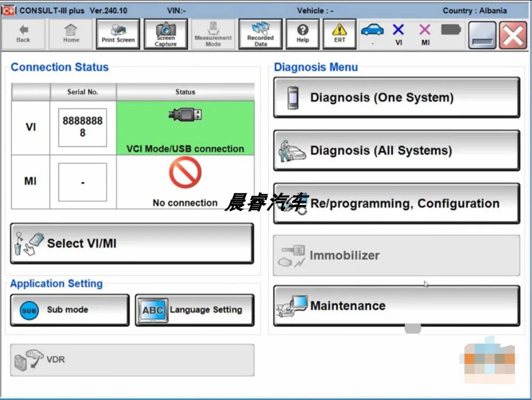
Task: Click the USB connector icon in VI status
Action: tap(185, 115)
